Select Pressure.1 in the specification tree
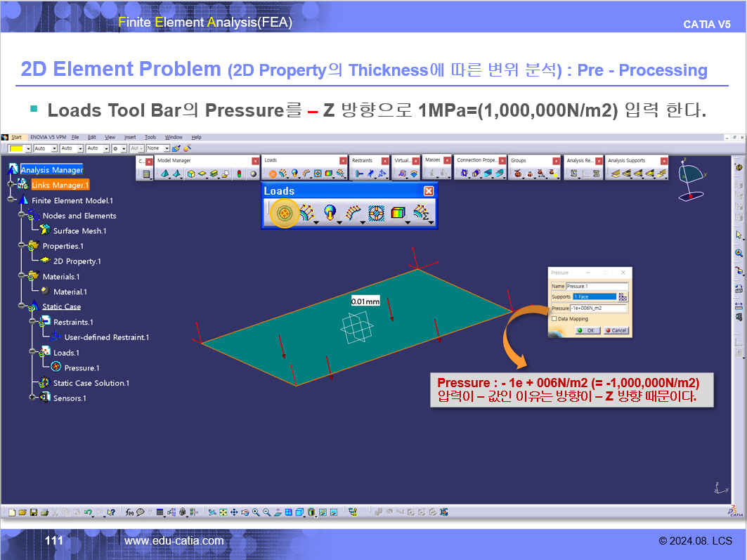747x560 pixels. (x=81, y=368)
